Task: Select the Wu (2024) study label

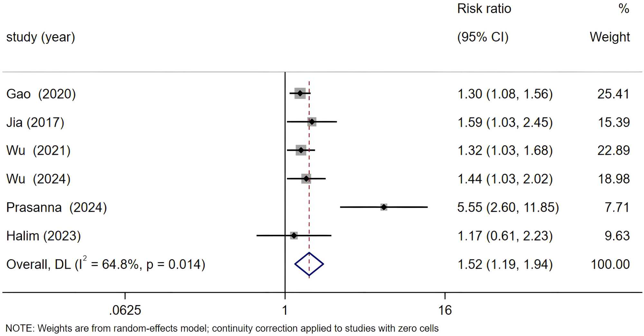Action: pyautogui.click(x=38, y=179)
